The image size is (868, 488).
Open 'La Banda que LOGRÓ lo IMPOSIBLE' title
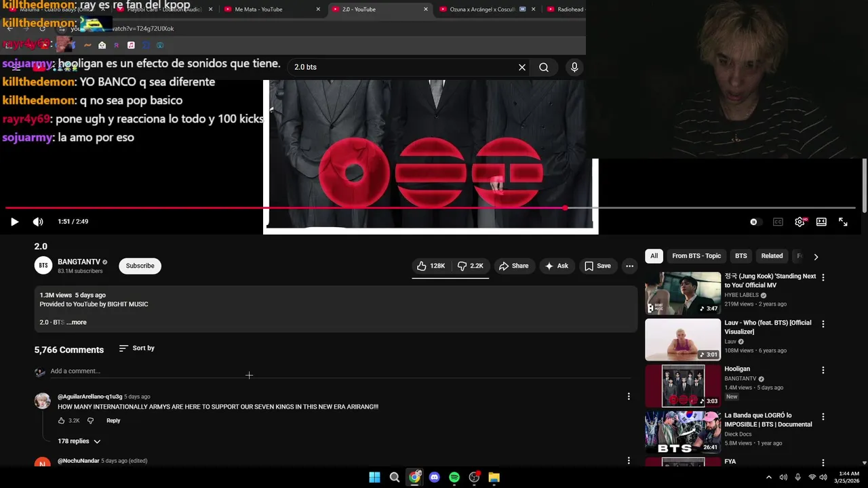pyautogui.click(x=768, y=420)
